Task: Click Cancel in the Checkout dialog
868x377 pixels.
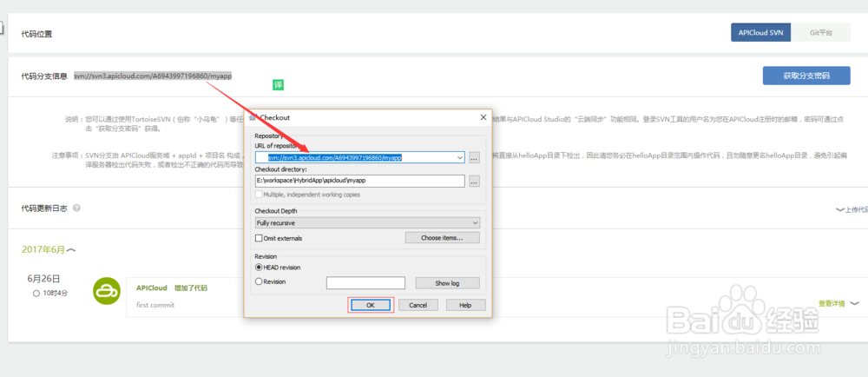Action: click(x=418, y=305)
